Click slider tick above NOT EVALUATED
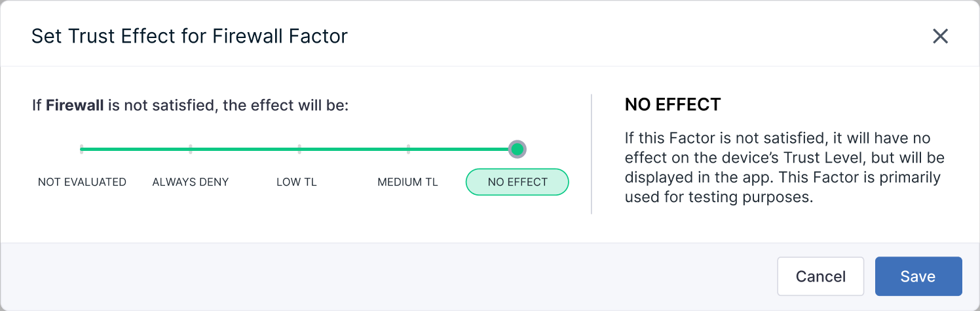980x311 pixels. click(x=82, y=149)
